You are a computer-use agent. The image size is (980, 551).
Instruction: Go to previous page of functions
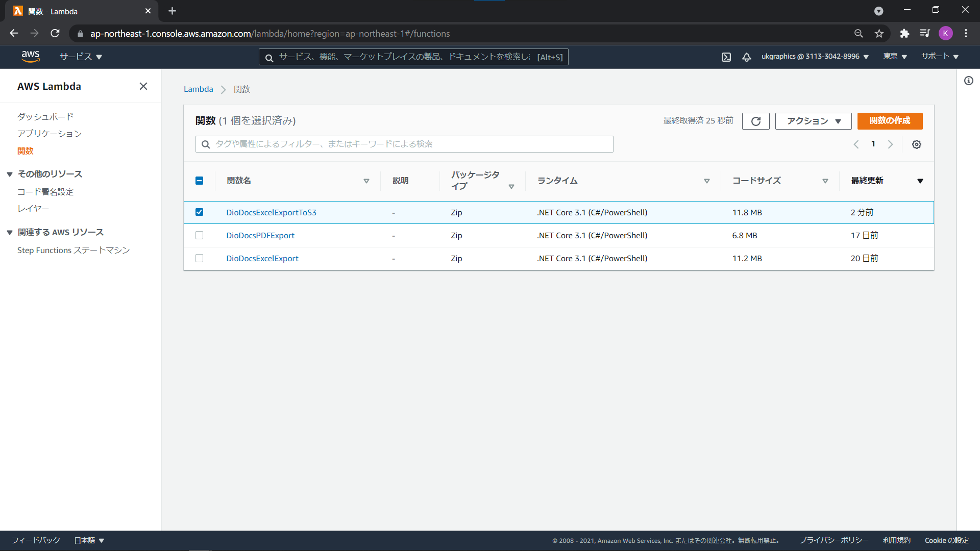click(x=856, y=144)
